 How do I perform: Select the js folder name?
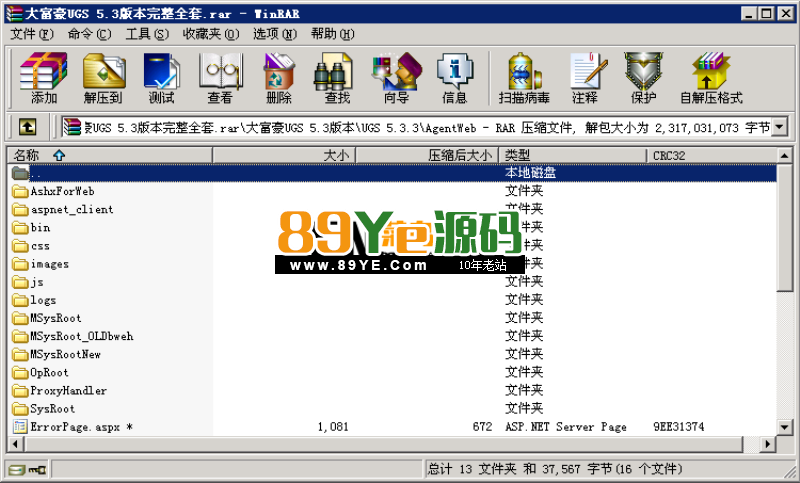click(37, 282)
